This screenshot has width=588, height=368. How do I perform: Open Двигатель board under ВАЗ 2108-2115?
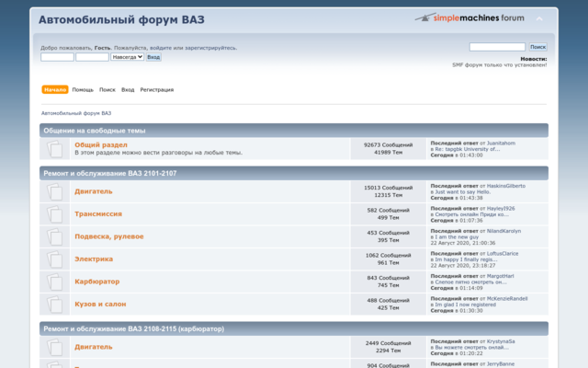[94, 347]
